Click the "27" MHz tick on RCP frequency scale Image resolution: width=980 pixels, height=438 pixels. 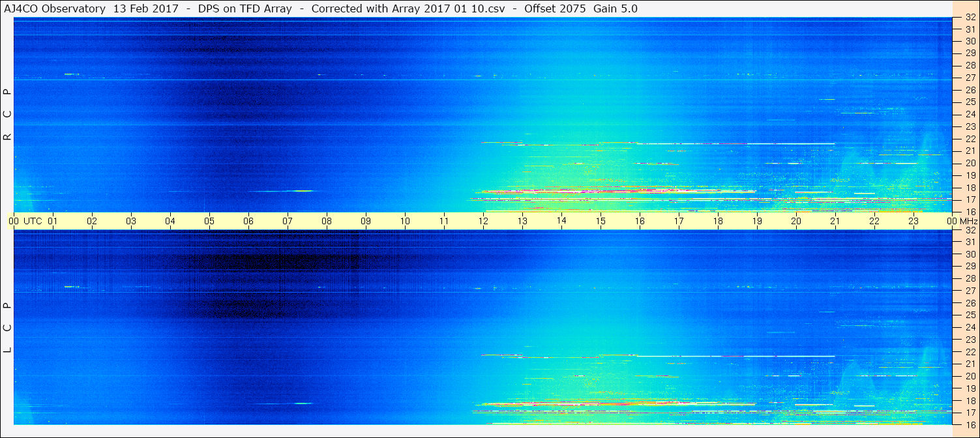coord(970,78)
